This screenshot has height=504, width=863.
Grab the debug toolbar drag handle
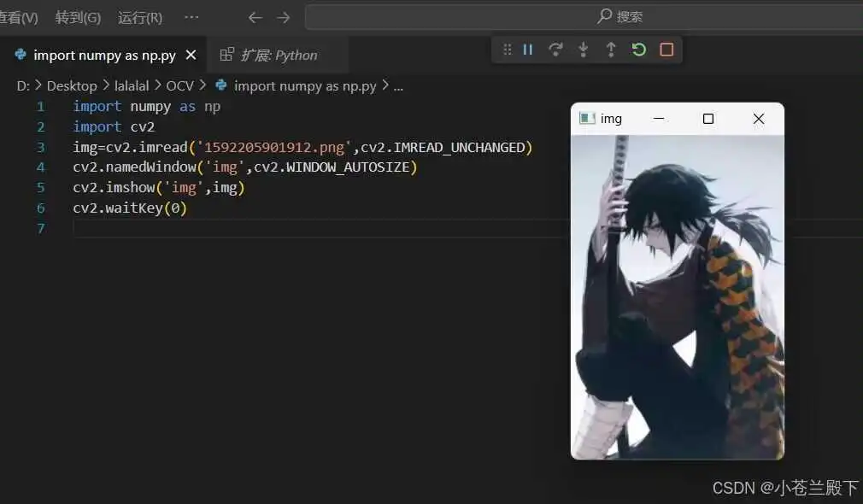508,50
